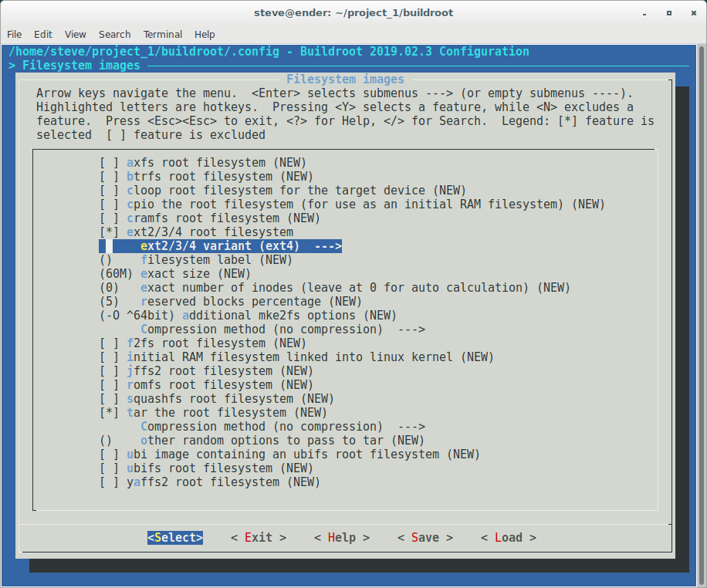
Task: Activate the Select button
Action: click(x=174, y=537)
